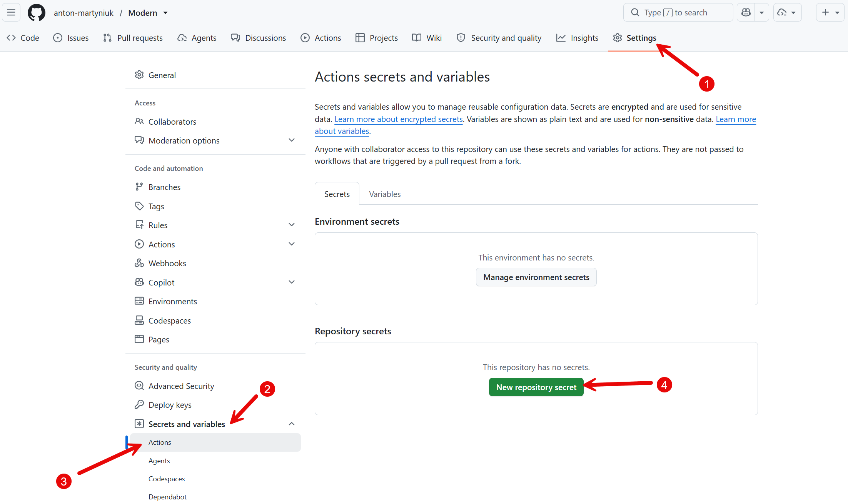Click the Security shield icon in tabs
Image resolution: width=848 pixels, height=504 pixels.
point(461,38)
